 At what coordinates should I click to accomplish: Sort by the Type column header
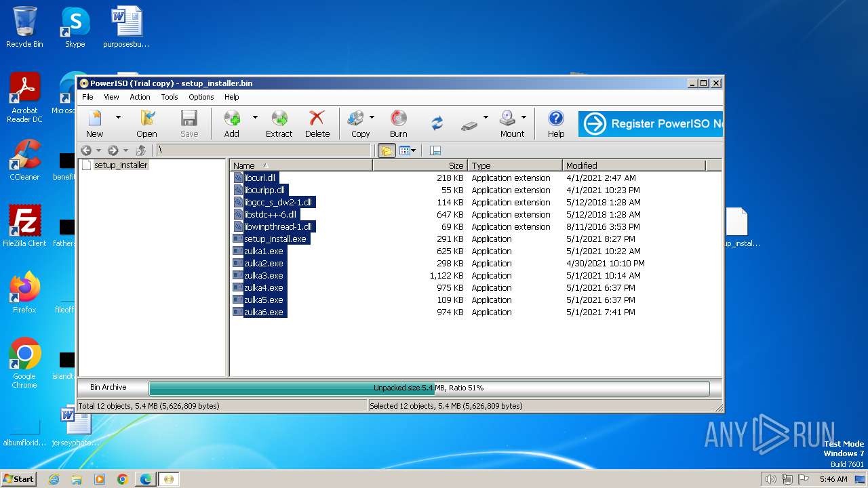click(515, 165)
